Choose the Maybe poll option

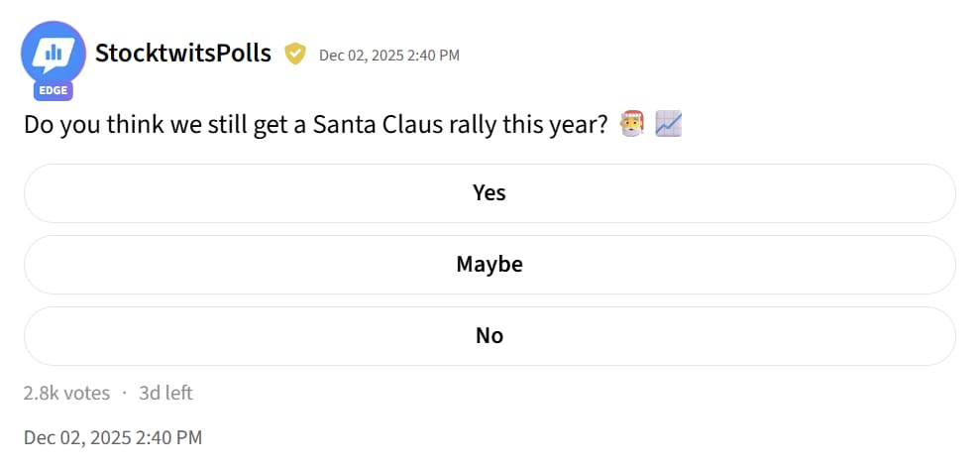click(490, 265)
